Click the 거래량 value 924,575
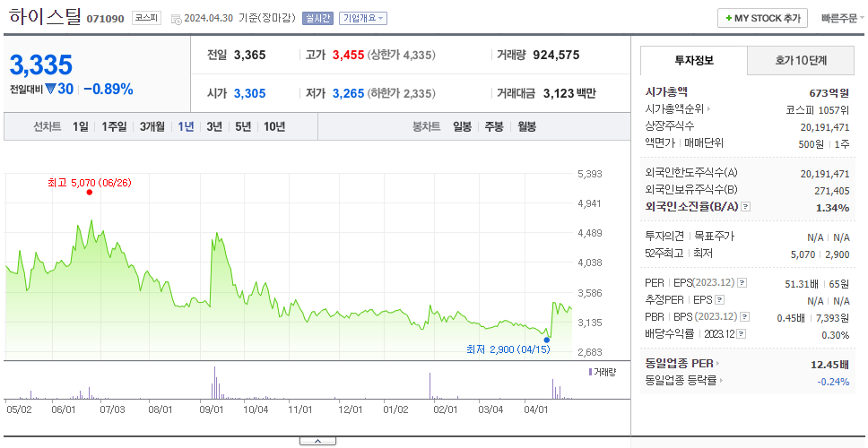 point(556,55)
